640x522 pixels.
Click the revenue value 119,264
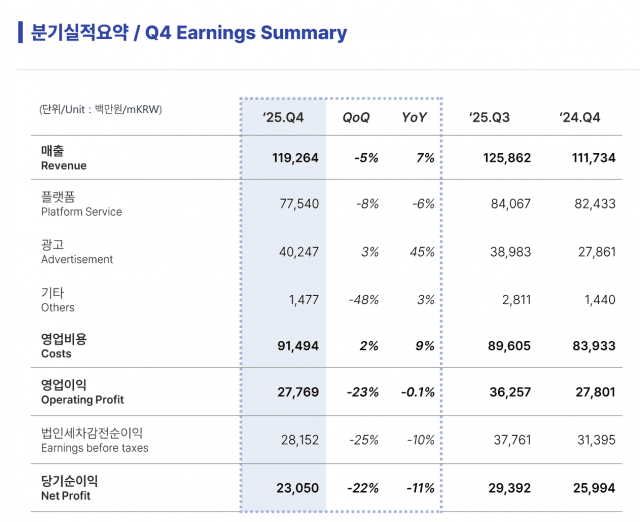pyautogui.click(x=295, y=158)
